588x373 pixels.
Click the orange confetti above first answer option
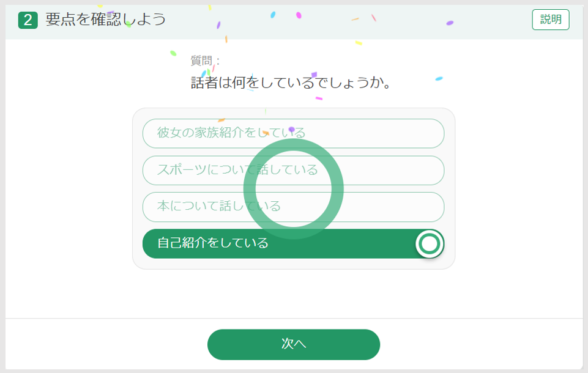click(x=221, y=120)
